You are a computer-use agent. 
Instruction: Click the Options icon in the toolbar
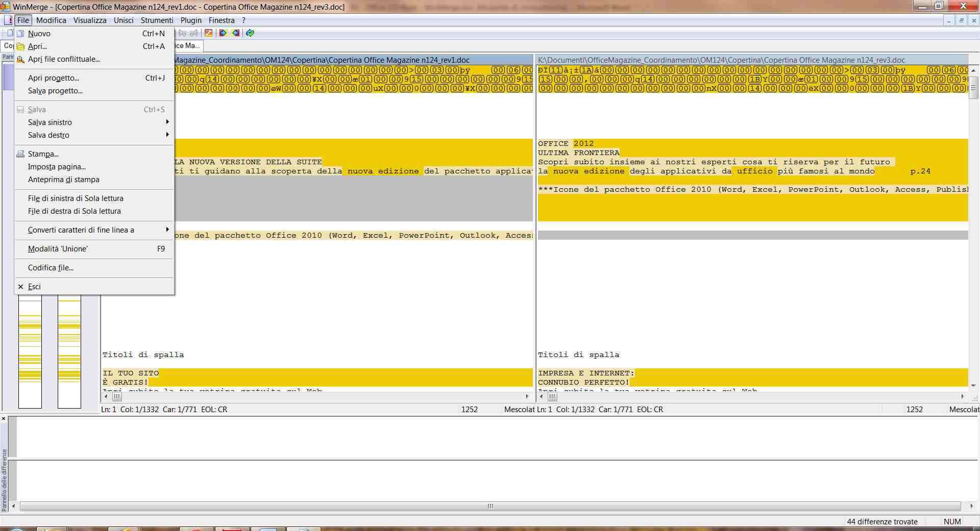[209, 33]
